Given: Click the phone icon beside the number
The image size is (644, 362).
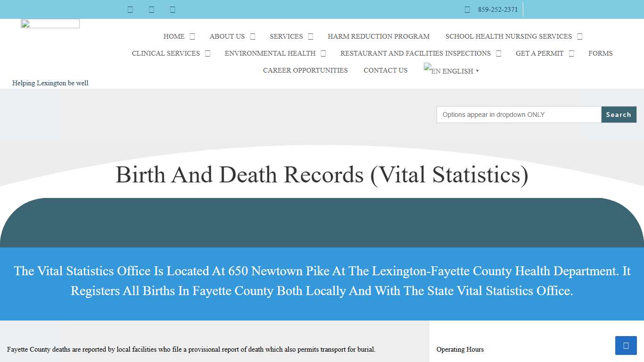Looking at the screenshot, I should [x=467, y=9].
